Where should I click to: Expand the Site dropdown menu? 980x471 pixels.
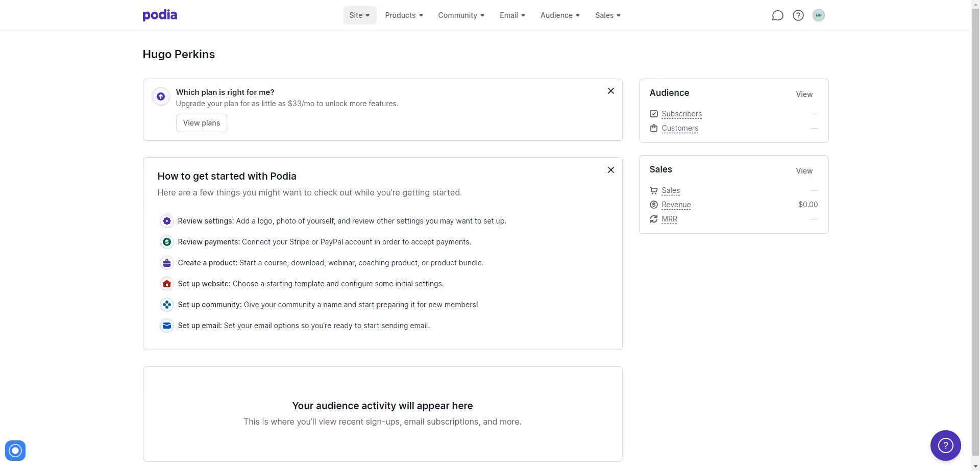[360, 15]
